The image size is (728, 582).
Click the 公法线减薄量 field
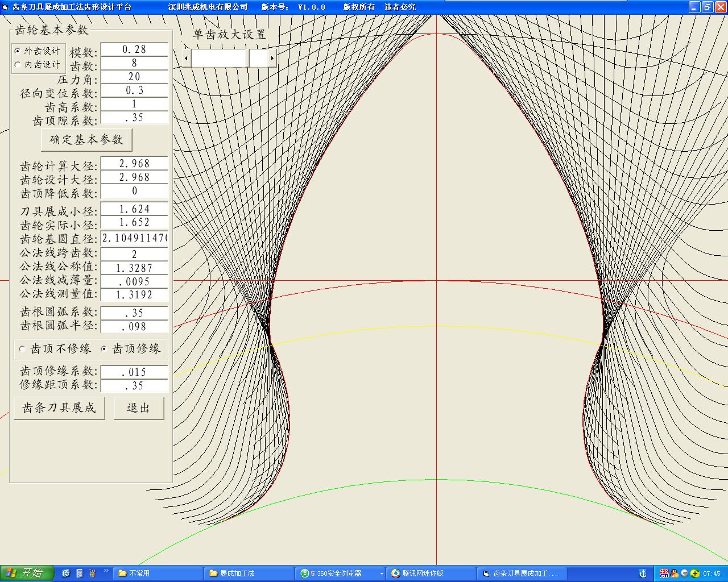pos(134,281)
